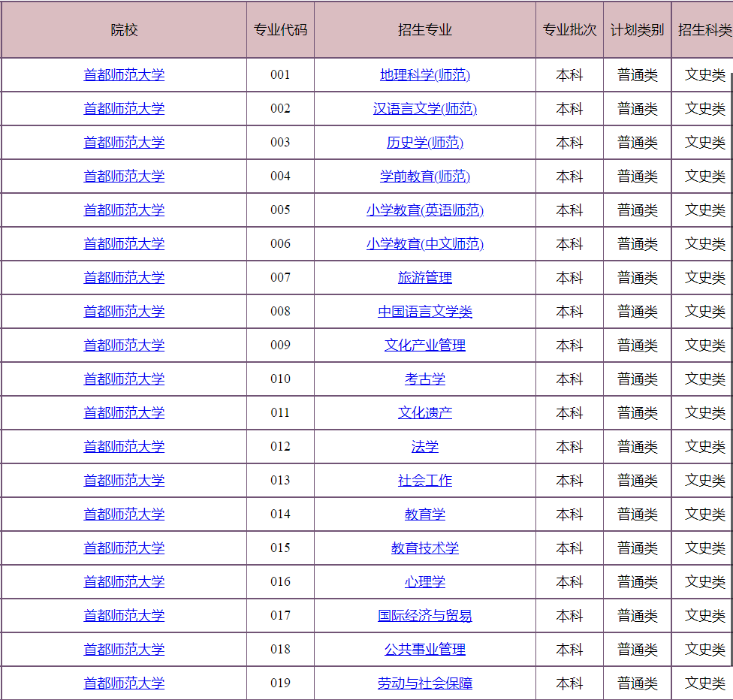This screenshot has width=733, height=700.
Task: Select the code cell 010
Action: pyautogui.click(x=280, y=379)
